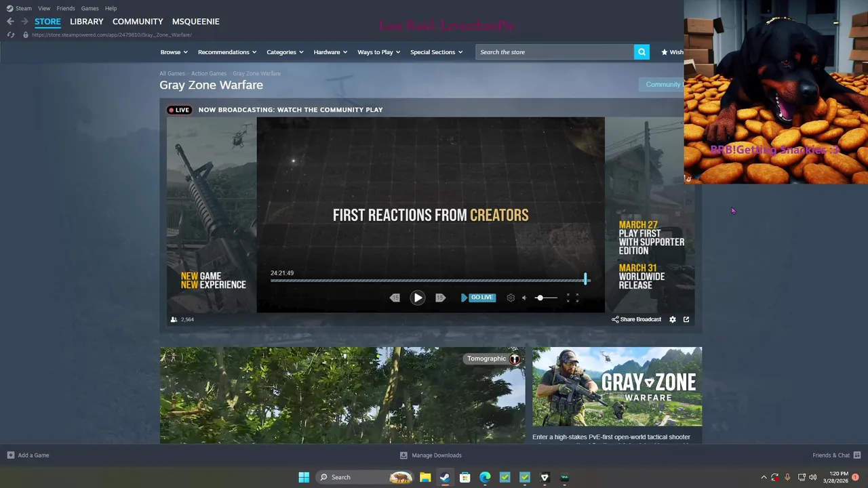
Task: Open Manage Downloads
Action: (431, 455)
